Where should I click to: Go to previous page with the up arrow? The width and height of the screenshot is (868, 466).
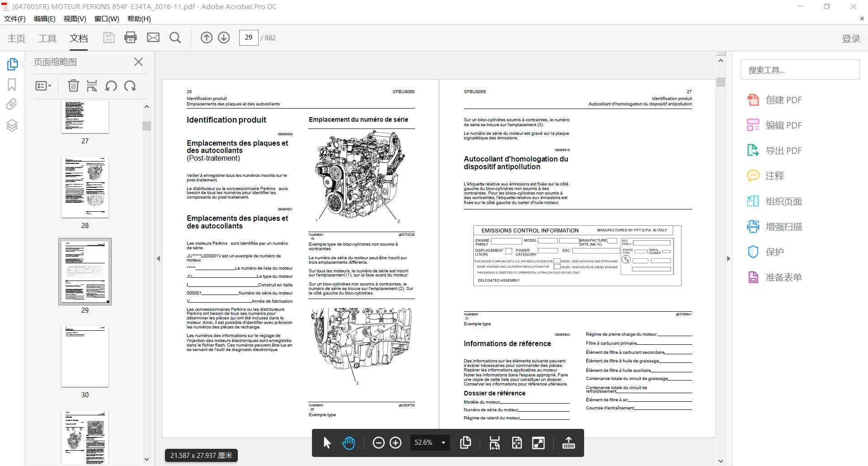coord(207,38)
